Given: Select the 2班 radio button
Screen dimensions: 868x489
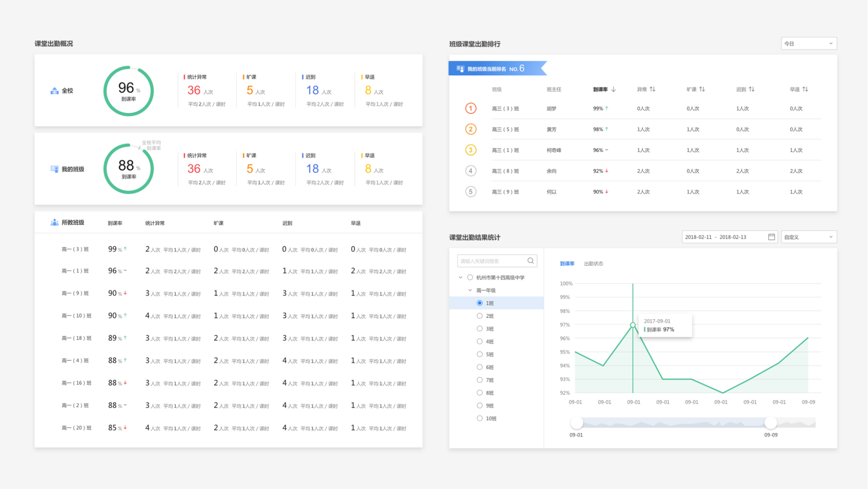Looking at the screenshot, I should point(479,316).
